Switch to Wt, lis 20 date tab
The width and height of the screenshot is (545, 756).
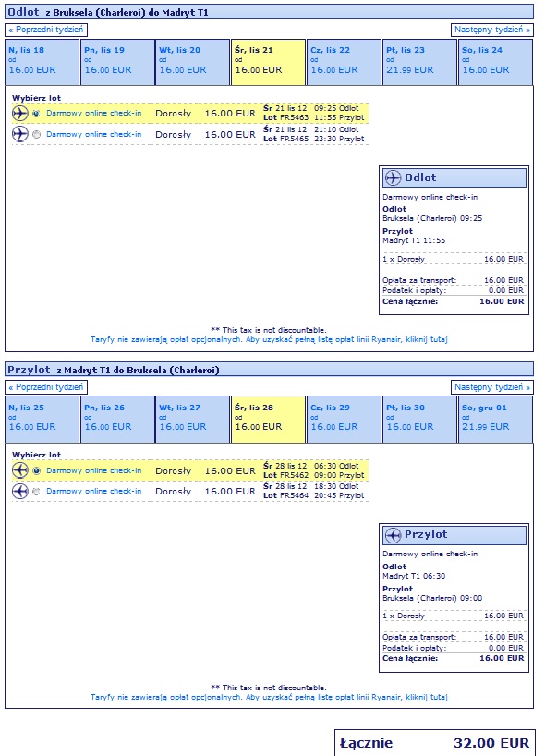[x=193, y=62]
